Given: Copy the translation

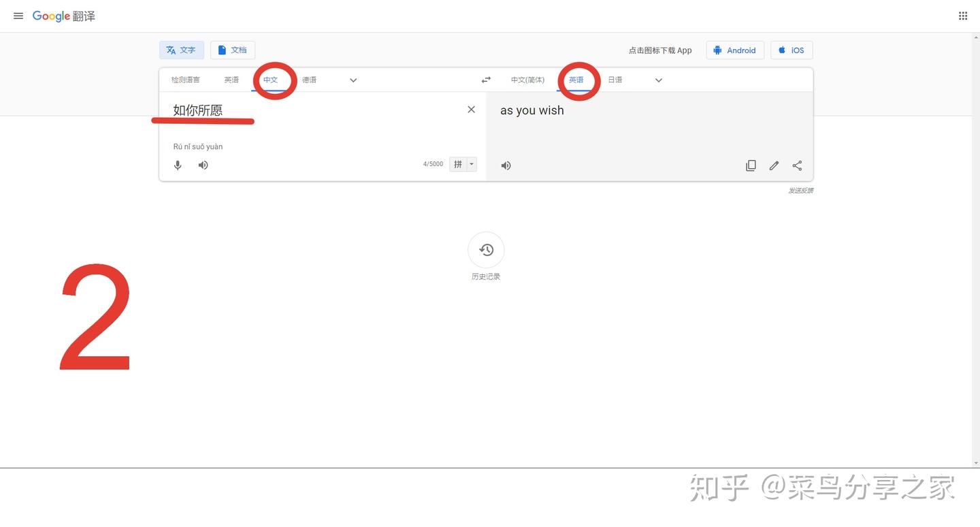Looking at the screenshot, I should [x=751, y=165].
